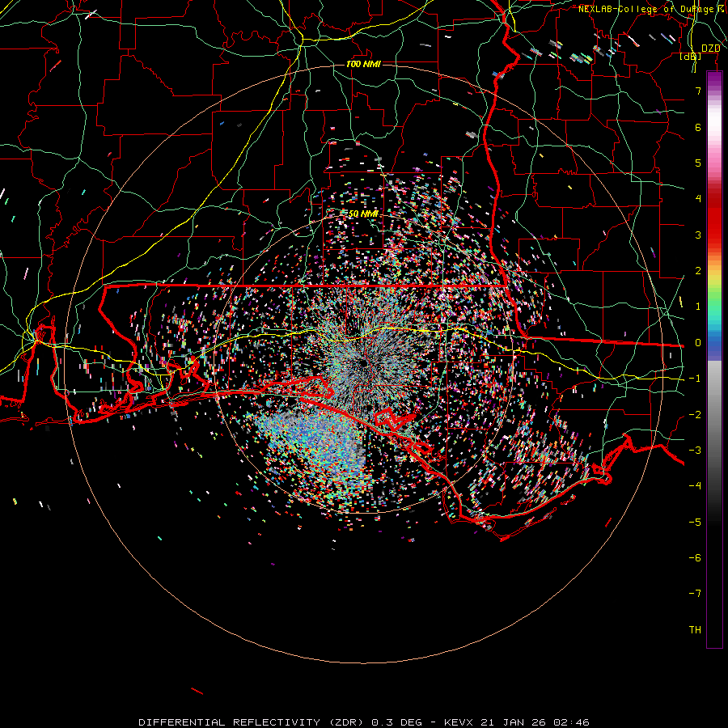Click the "-4" value on the dB scale
Screen dimensions: 728x728
[695, 486]
